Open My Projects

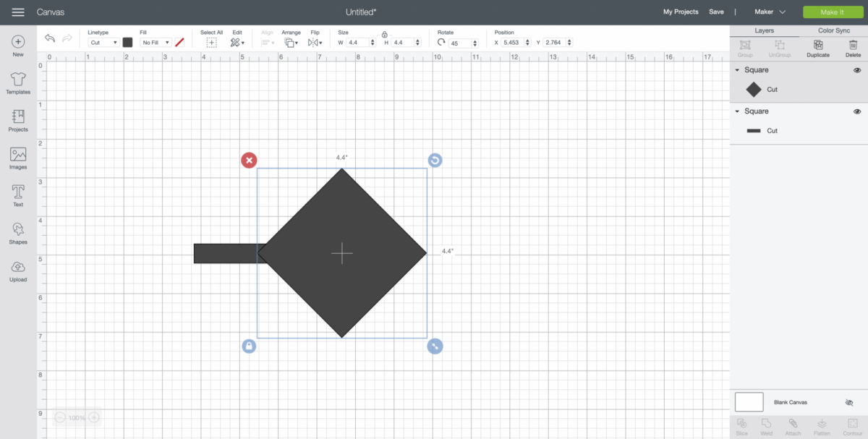[681, 12]
